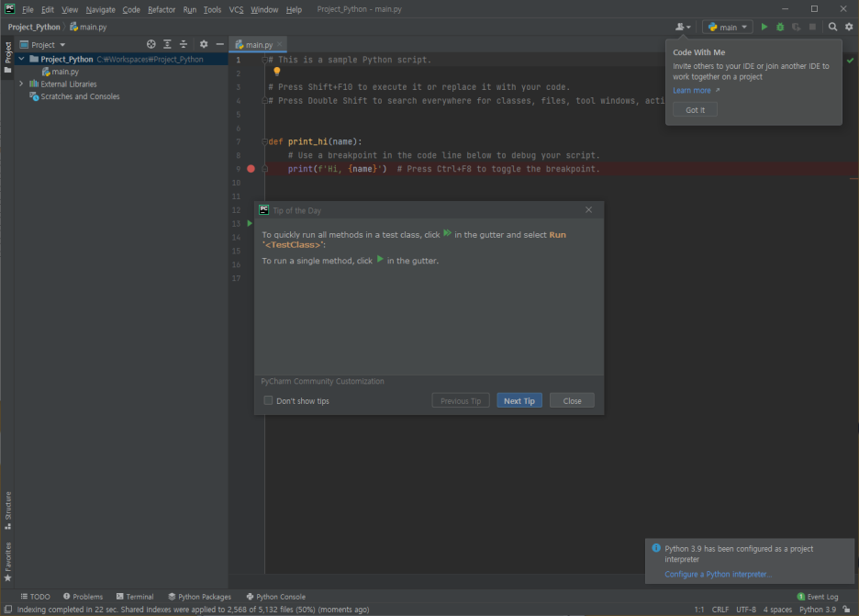Open the Navigate menu

[x=101, y=9]
